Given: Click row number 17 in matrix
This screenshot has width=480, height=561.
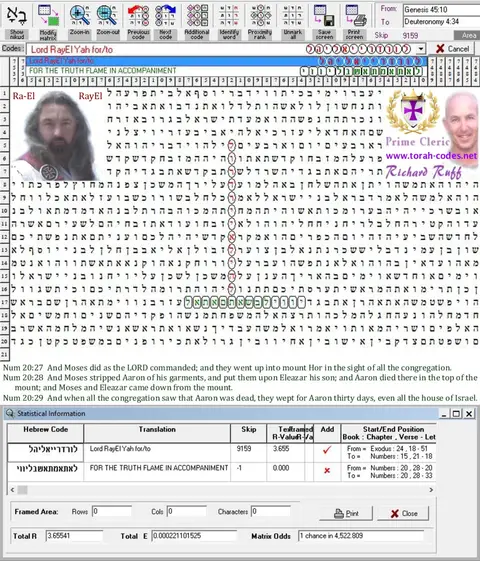Looking at the screenshot, I should point(4,302).
